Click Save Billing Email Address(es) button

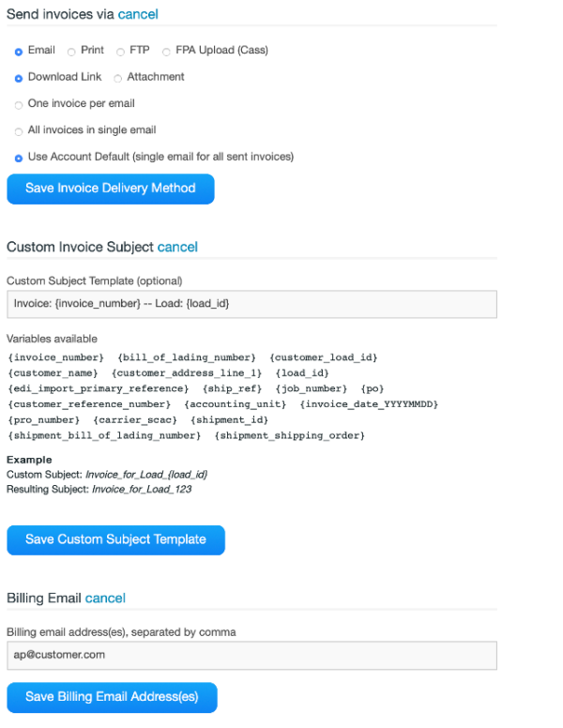(x=112, y=697)
